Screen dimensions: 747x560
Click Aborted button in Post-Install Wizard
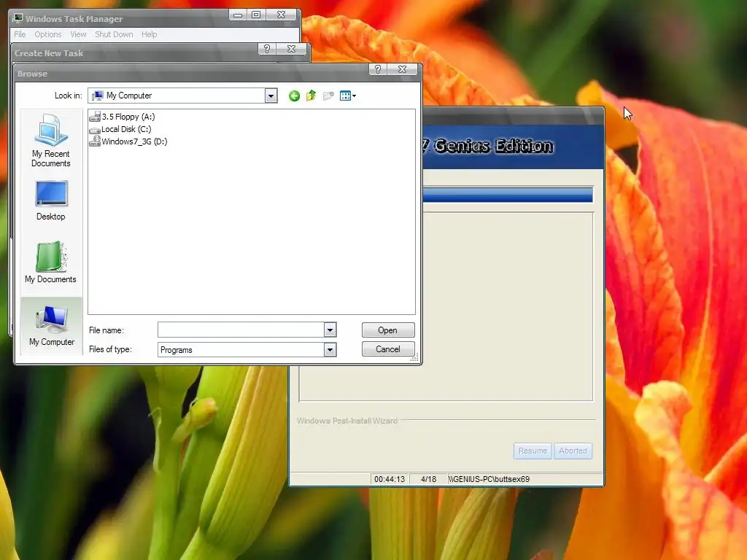click(x=573, y=451)
